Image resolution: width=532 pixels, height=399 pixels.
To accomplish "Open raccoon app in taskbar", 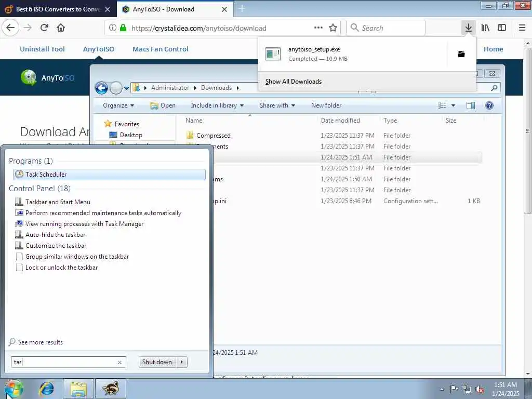I will pyautogui.click(x=111, y=389).
